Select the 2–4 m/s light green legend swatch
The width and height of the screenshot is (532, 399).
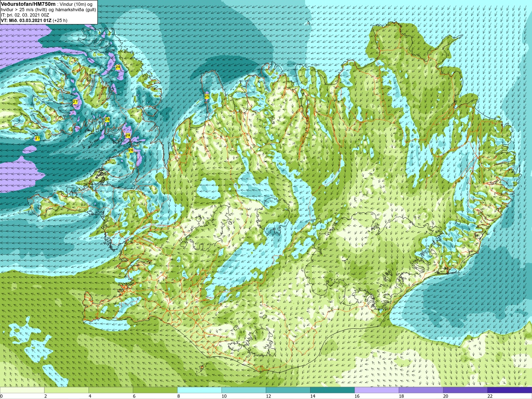pyautogui.click(x=66, y=390)
